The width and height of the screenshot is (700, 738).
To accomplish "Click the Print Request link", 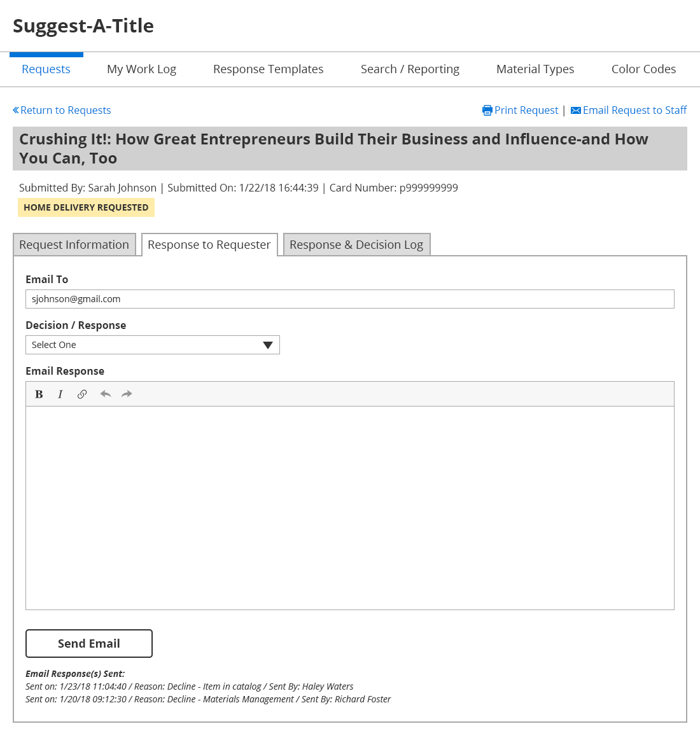I will [526, 110].
